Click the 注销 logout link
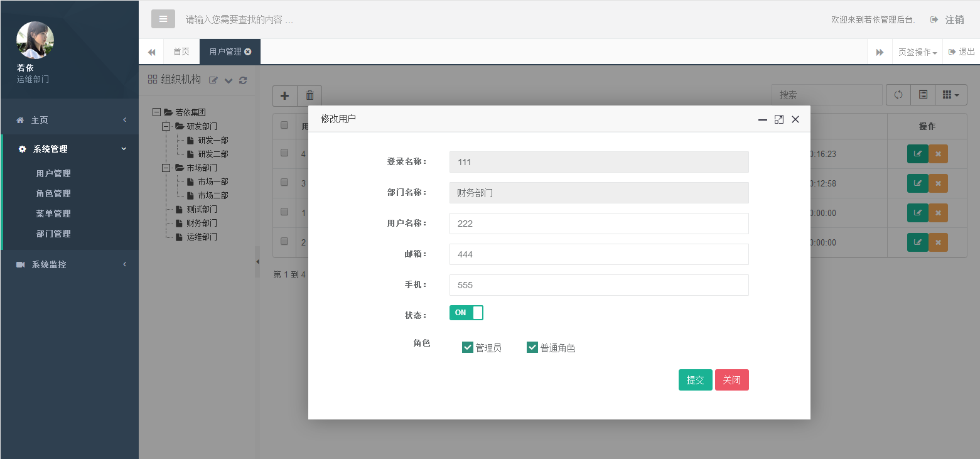This screenshot has height=459, width=980. click(x=955, y=19)
